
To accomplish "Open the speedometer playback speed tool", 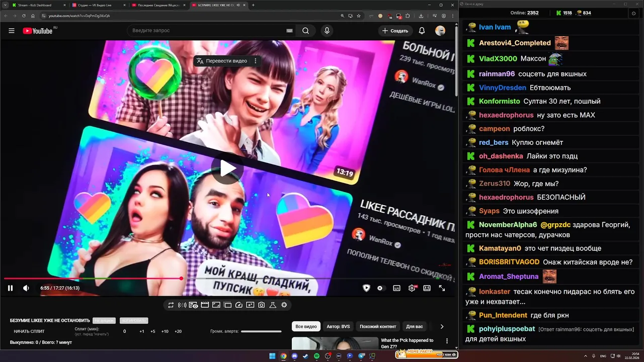I will 239,305.
